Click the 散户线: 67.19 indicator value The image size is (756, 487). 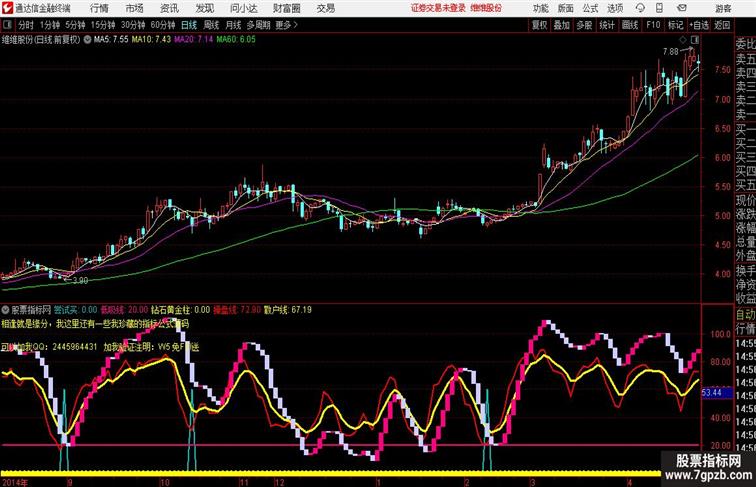coord(288,310)
